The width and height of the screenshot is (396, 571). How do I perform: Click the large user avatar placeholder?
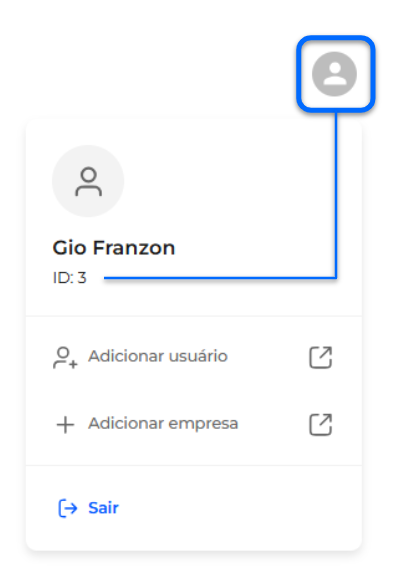coord(88,181)
